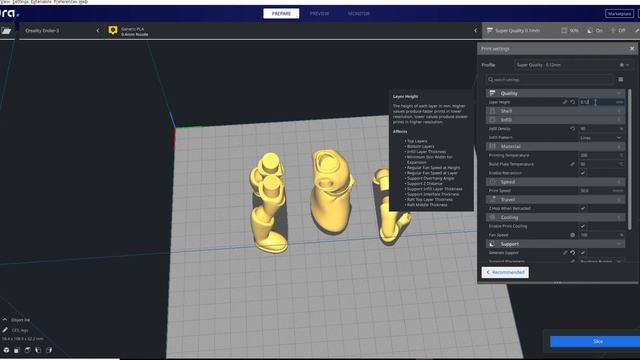Open Support Placement dropdown

[601, 261]
